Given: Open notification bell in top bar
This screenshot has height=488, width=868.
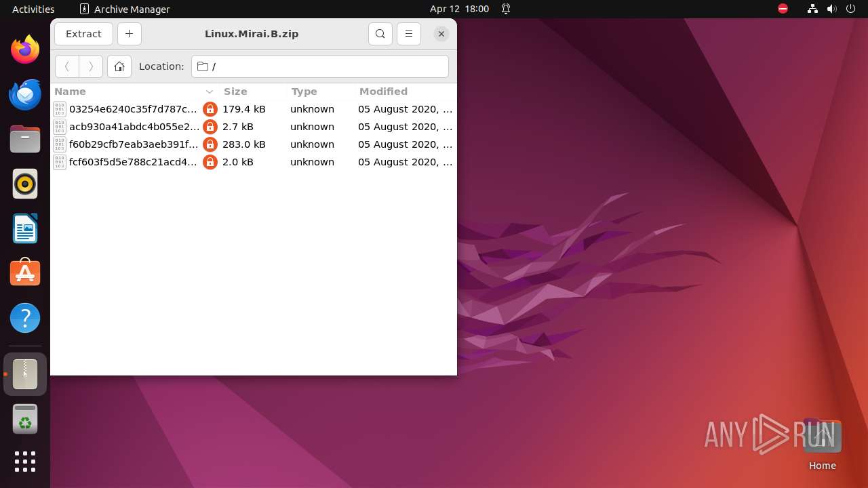Looking at the screenshot, I should coord(506,9).
